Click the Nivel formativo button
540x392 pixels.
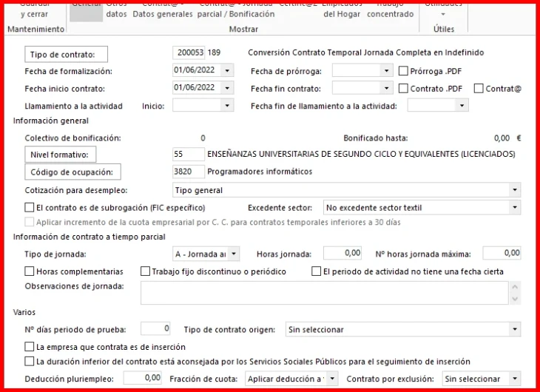tap(60, 155)
